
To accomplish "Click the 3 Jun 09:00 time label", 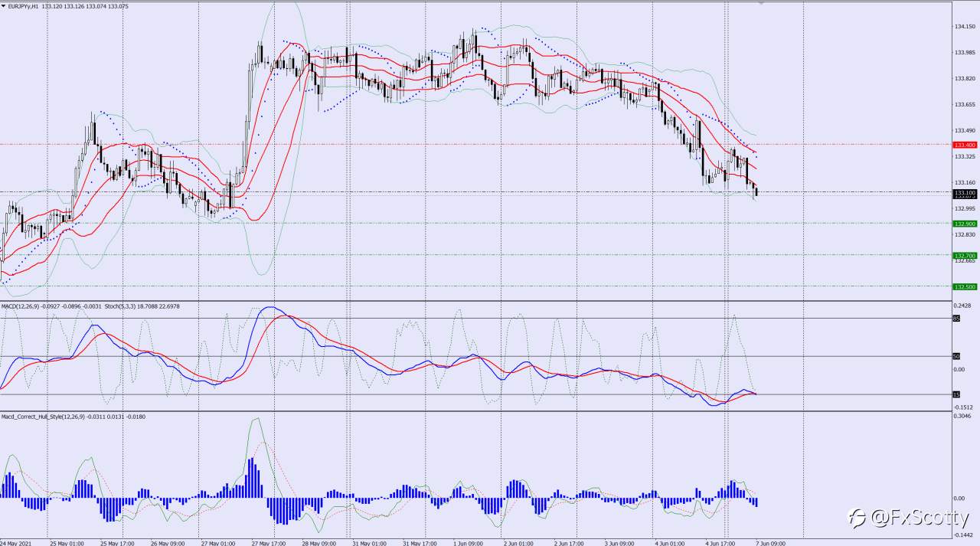I will 621,543.
